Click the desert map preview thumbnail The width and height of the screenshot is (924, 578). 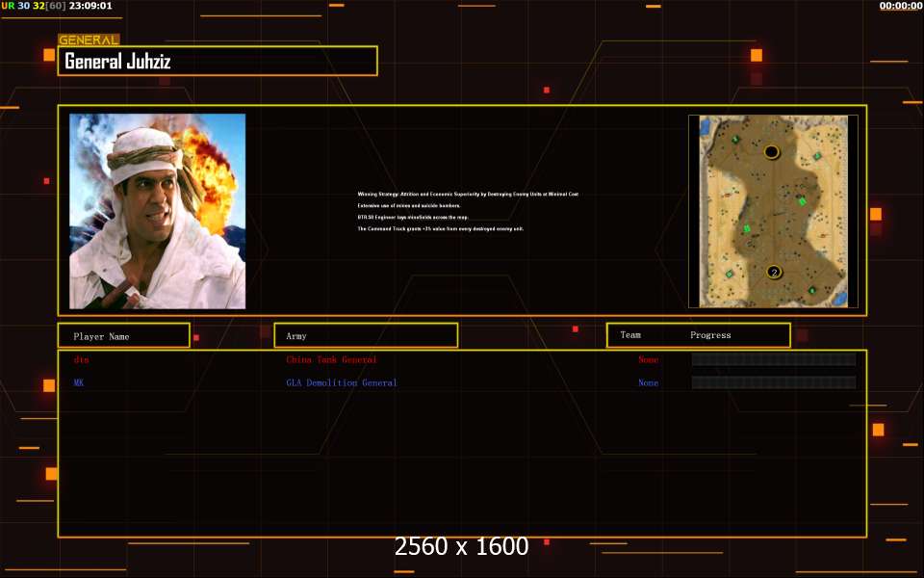pos(773,211)
